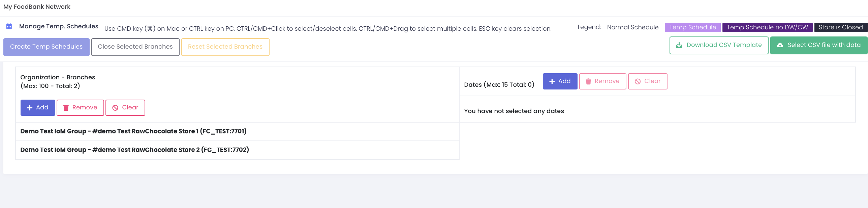Click the ban icon in Dates Clear button

638,81
